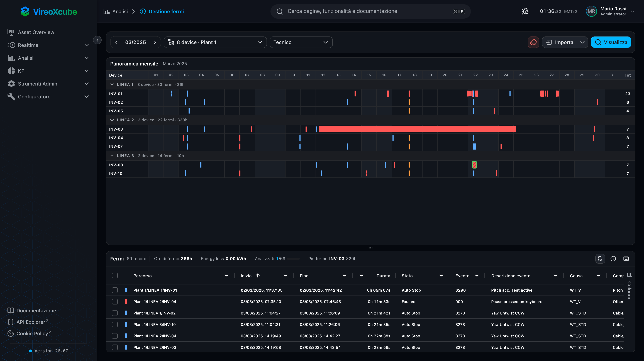Open the Colonne side panel tab
This screenshot has width=644, height=361.
tap(630, 287)
